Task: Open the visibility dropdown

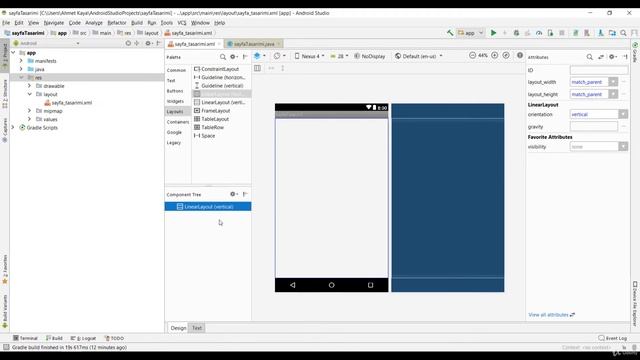Action: [x=623, y=146]
